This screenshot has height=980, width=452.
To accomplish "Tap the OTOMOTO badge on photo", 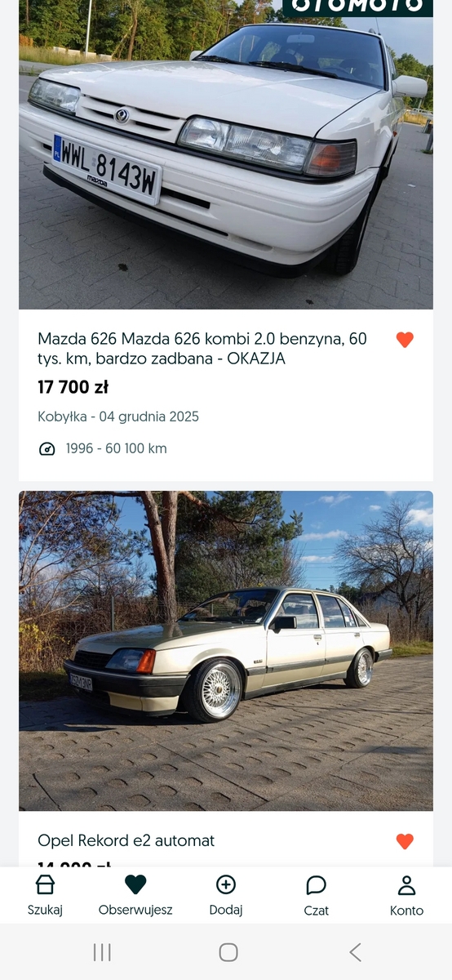I will [x=357, y=7].
